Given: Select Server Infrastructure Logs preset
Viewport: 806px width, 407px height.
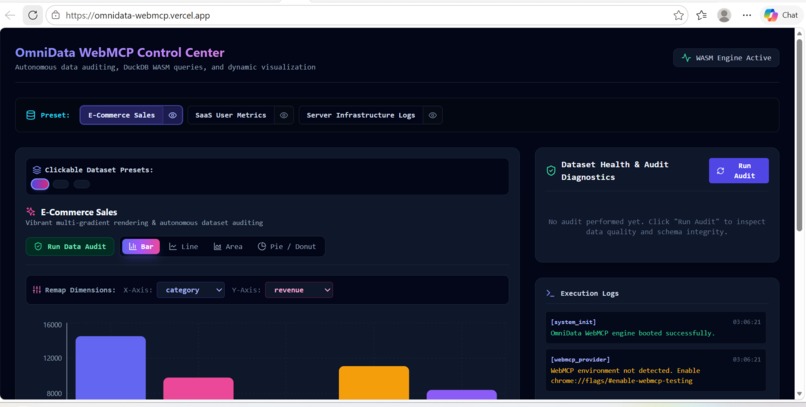Looking at the screenshot, I should [x=361, y=115].
